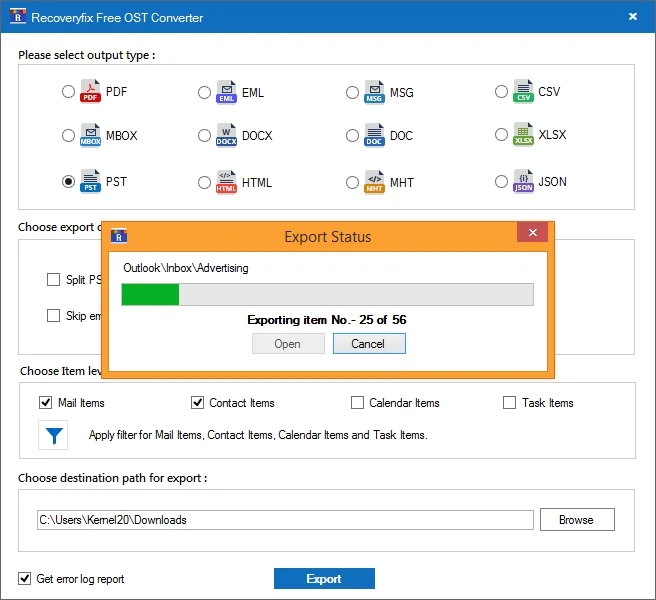Select the HTML output radio button
This screenshot has width=656, height=600.
[x=204, y=182]
